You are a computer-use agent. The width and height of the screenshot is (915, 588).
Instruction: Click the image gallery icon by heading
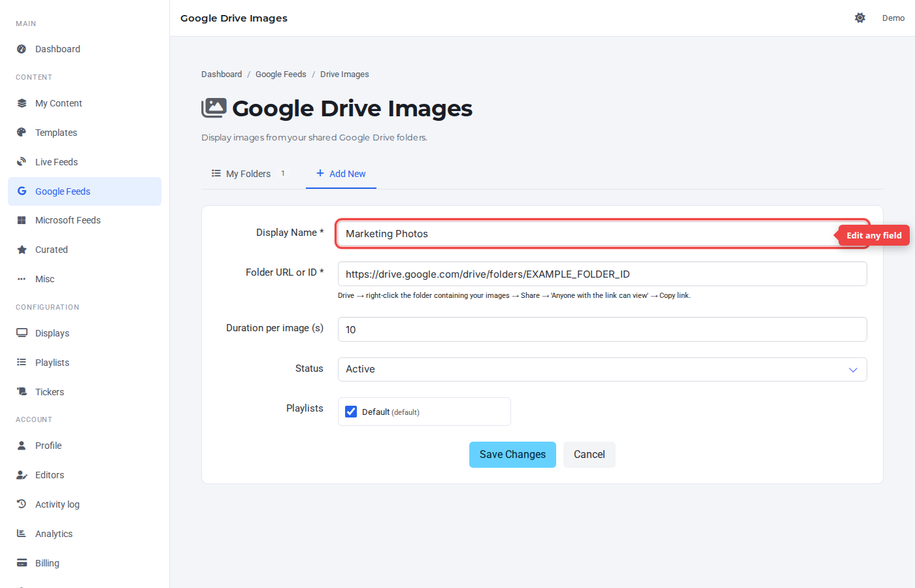(x=214, y=108)
